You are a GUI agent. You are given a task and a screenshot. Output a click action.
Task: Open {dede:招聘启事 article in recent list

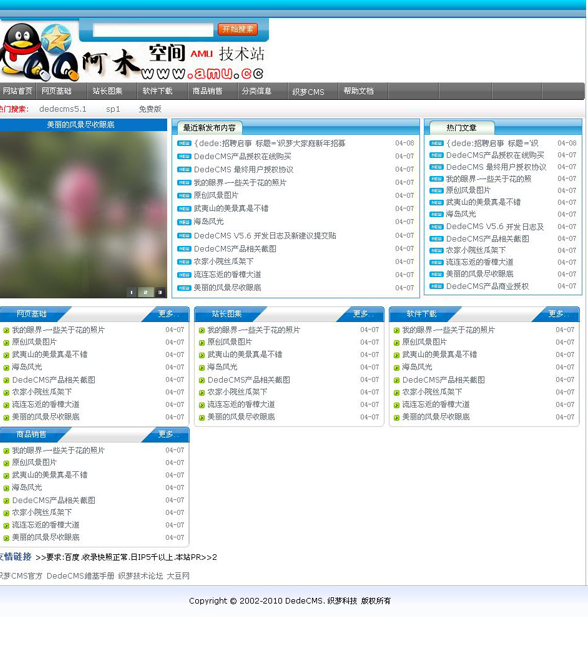270,144
